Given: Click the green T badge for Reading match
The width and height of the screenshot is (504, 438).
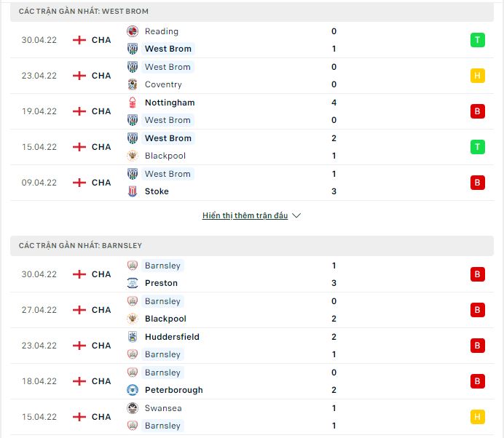Looking at the screenshot, I should click(478, 40).
